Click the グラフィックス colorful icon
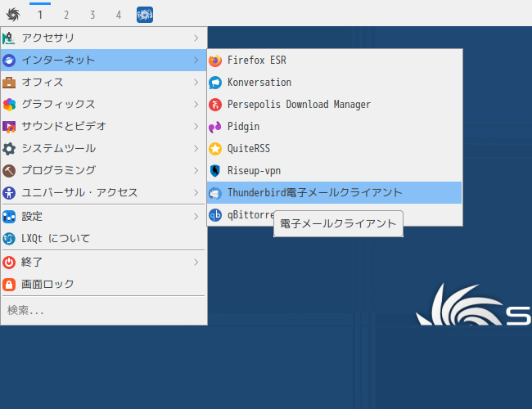The width and height of the screenshot is (532, 409). (9, 105)
